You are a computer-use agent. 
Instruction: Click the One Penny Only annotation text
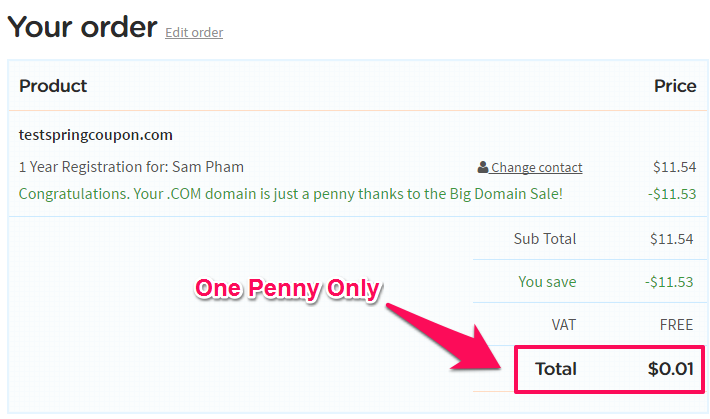pyautogui.click(x=288, y=289)
